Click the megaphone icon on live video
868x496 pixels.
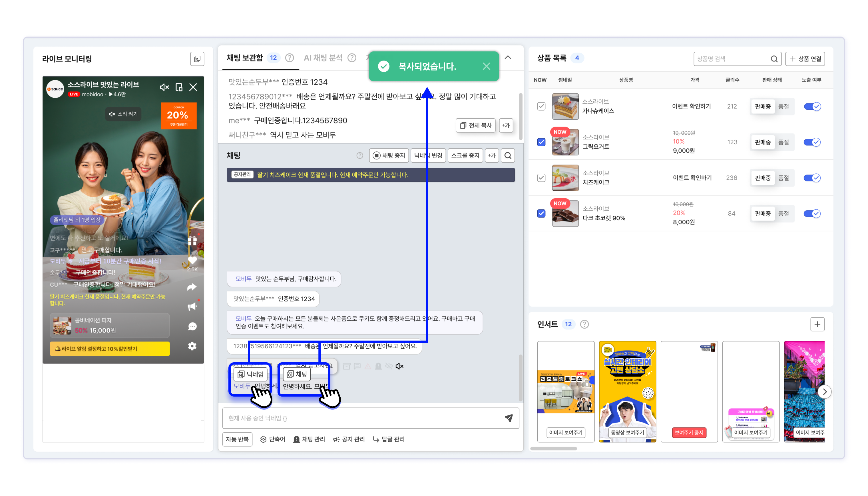pyautogui.click(x=192, y=306)
